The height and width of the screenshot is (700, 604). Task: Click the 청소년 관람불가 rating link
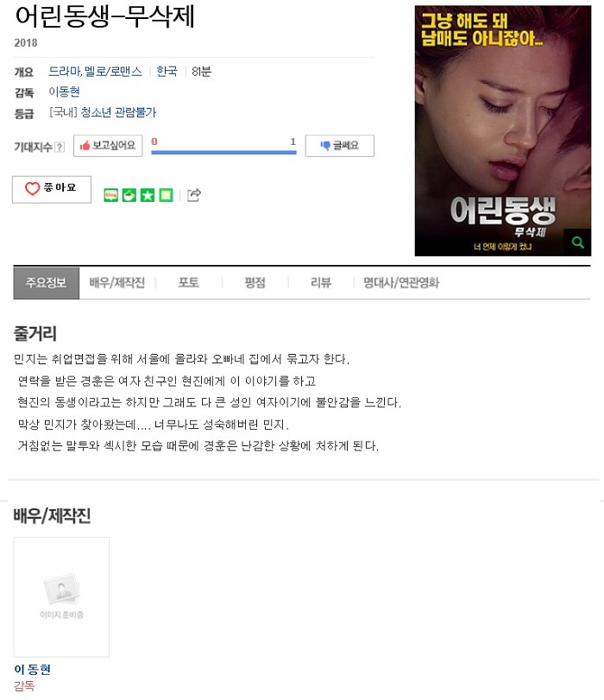coord(118,112)
